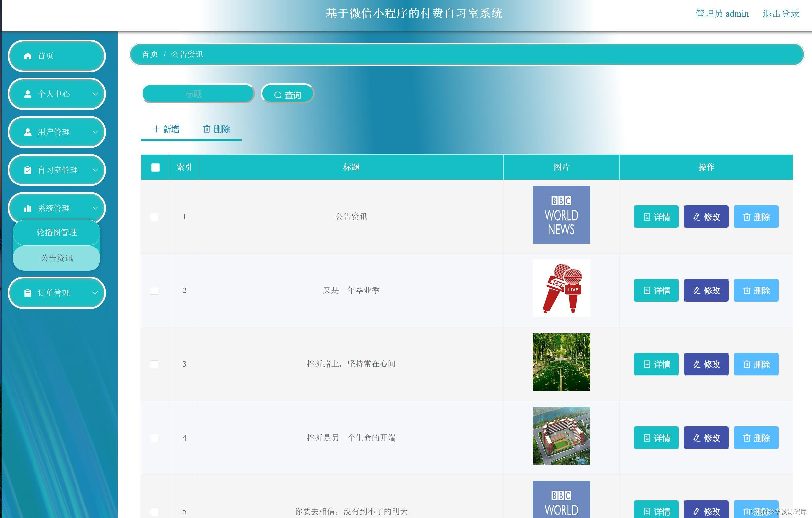812x518 pixels.
Task: Expand the 订单管理 dropdown arrow
Action: (x=95, y=293)
